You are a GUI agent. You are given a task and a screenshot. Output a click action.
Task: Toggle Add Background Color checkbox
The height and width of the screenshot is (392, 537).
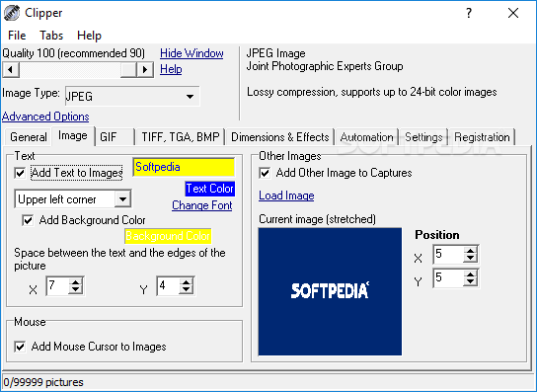point(28,220)
